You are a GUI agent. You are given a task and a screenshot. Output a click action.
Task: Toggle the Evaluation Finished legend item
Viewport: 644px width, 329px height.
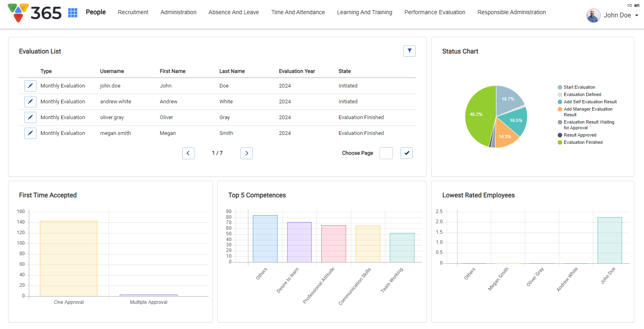coord(582,143)
